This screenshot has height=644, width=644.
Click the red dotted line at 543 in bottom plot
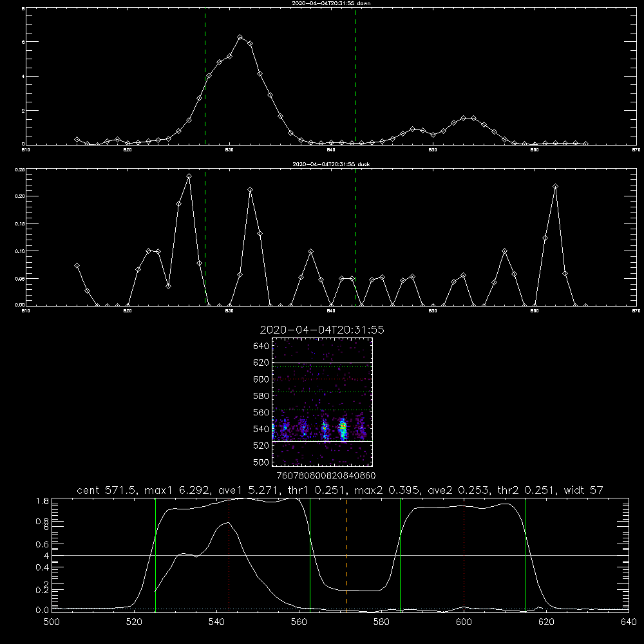point(229,554)
